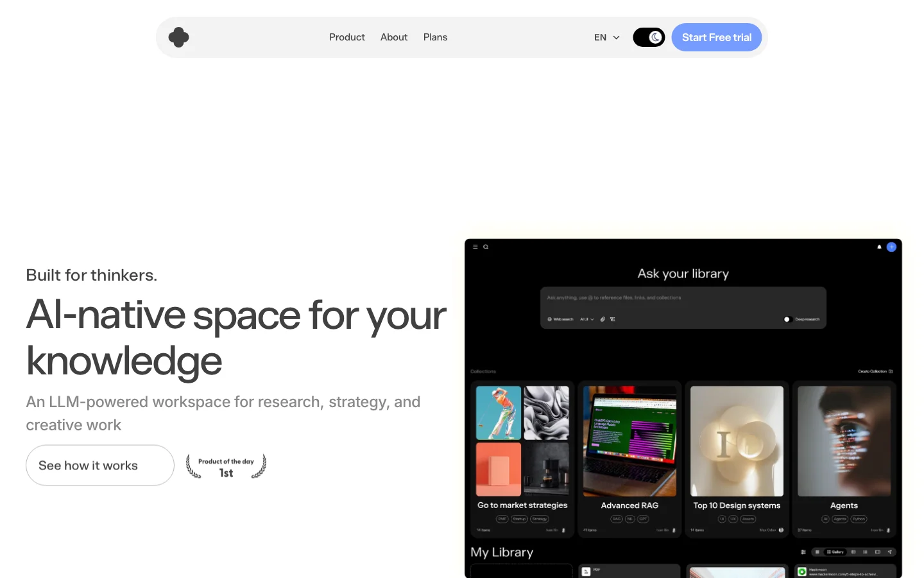924x578 pixels.
Task: Toggle the dark mode moon switch
Action: pyautogui.click(x=649, y=37)
